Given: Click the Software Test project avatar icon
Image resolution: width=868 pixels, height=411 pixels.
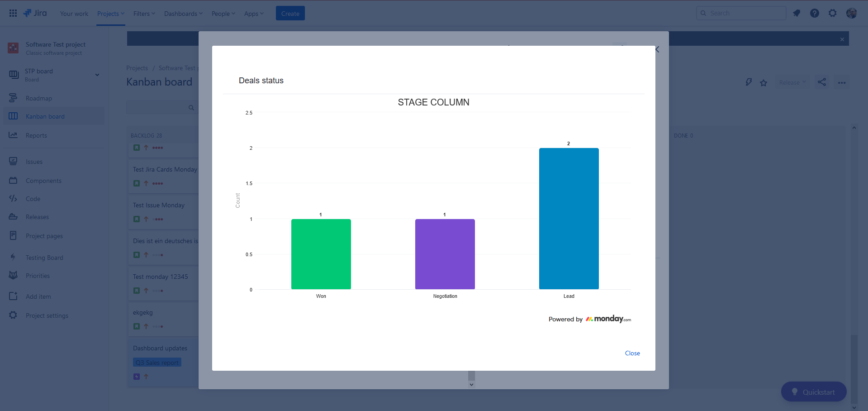Looking at the screenshot, I should click(x=13, y=48).
